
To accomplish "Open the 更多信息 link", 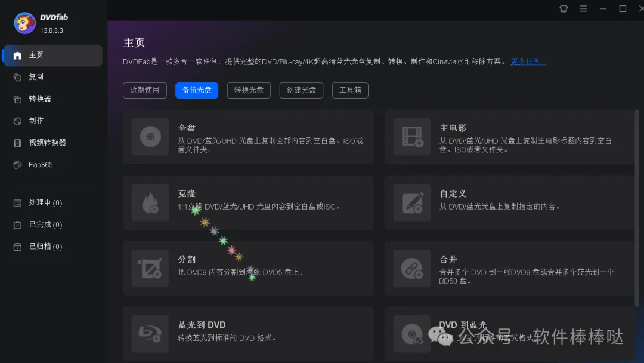I will pos(528,61).
